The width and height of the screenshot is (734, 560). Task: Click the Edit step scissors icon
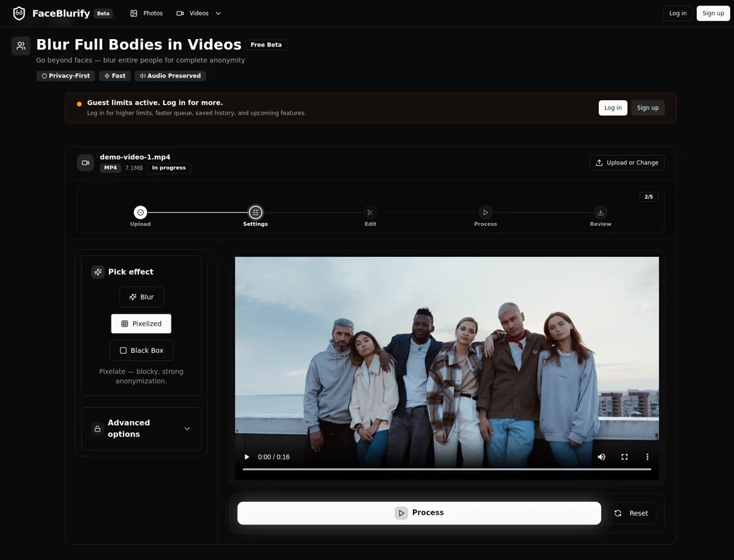tap(370, 212)
